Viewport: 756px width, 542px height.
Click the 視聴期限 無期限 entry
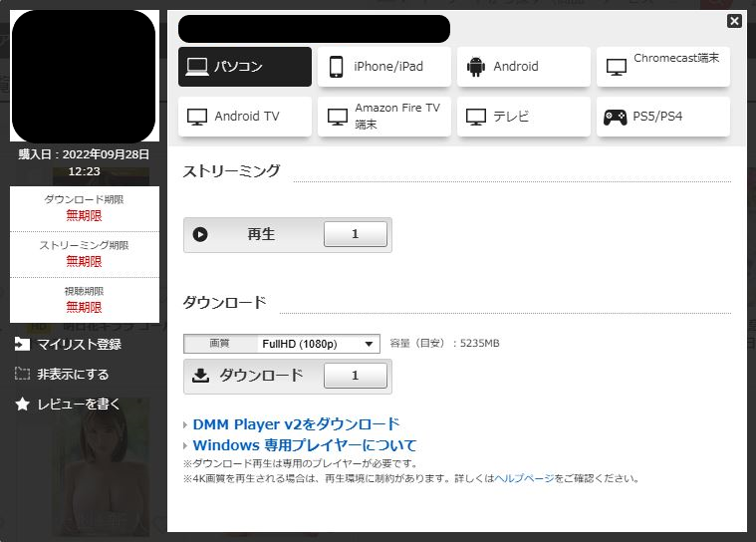85,300
